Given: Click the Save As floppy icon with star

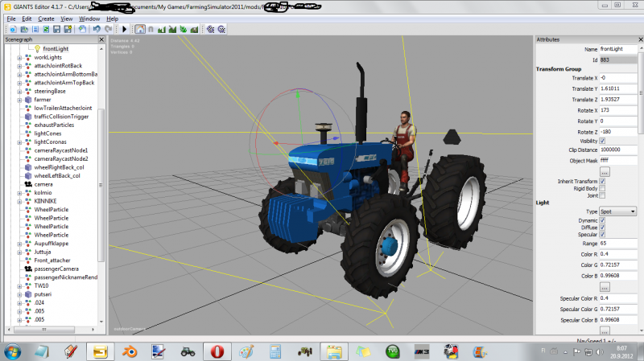Looking at the screenshot, I should 68,29.
